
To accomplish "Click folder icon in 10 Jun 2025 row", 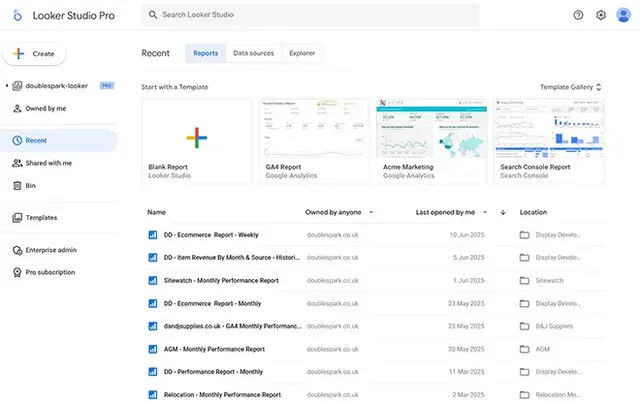I will tap(524, 235).
